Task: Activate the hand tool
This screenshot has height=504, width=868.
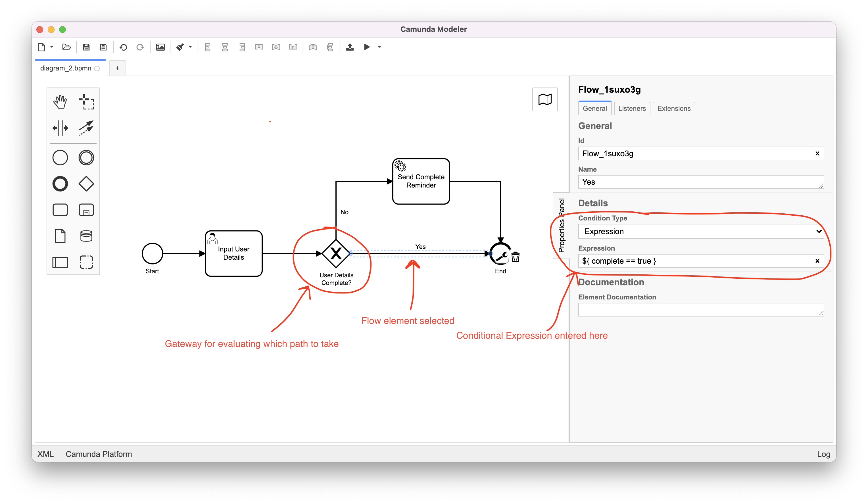Action: [x=60, y=102]
